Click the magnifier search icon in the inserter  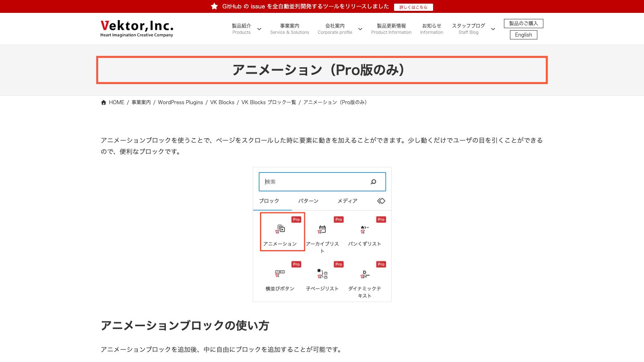(374, 182)
